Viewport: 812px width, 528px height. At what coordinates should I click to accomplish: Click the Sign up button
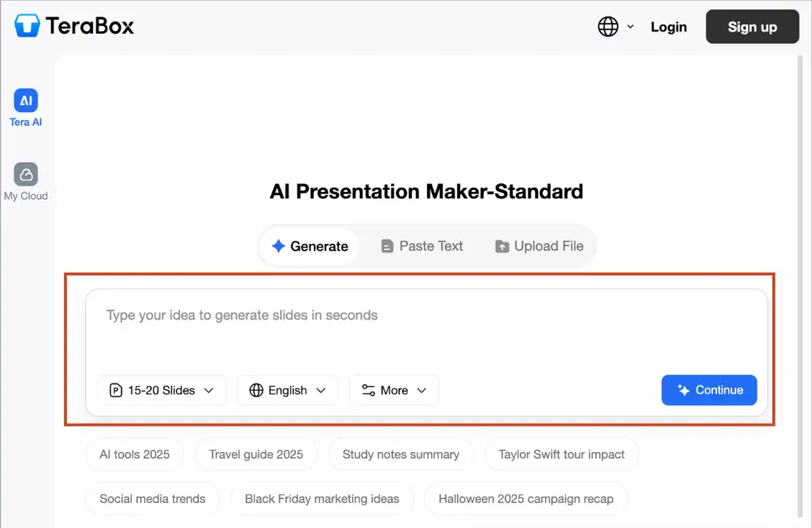752,27
